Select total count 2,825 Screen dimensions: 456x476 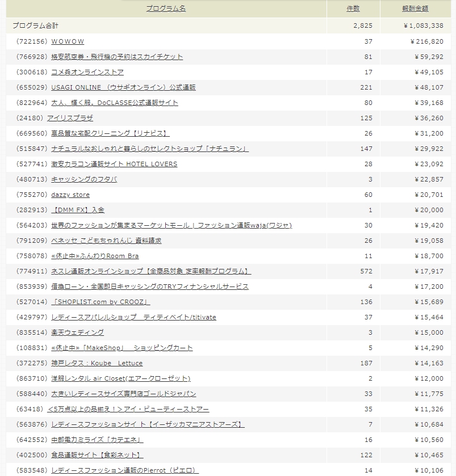(363, 26)
